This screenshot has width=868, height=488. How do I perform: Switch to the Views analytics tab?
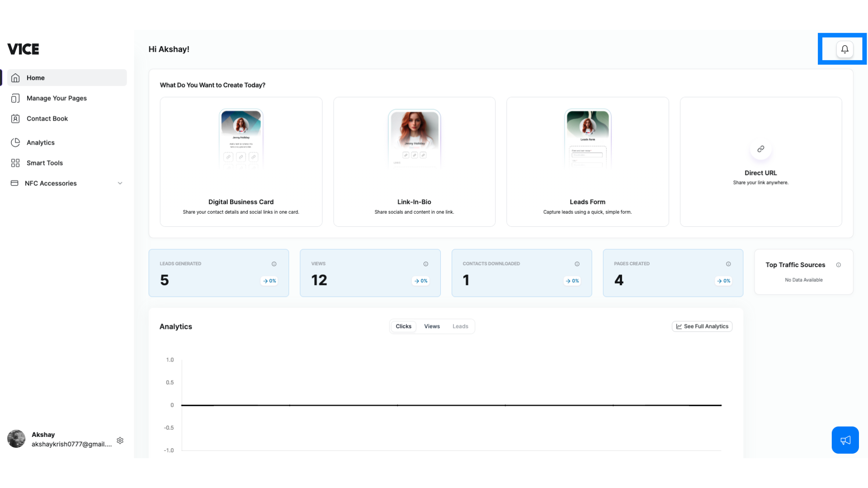pos(432,326)
